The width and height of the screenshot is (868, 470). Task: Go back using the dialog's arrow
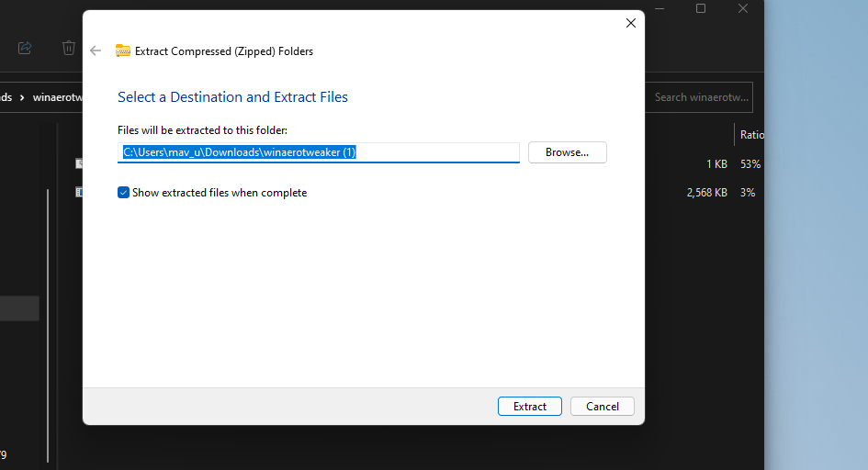click(x=96, y=50)
